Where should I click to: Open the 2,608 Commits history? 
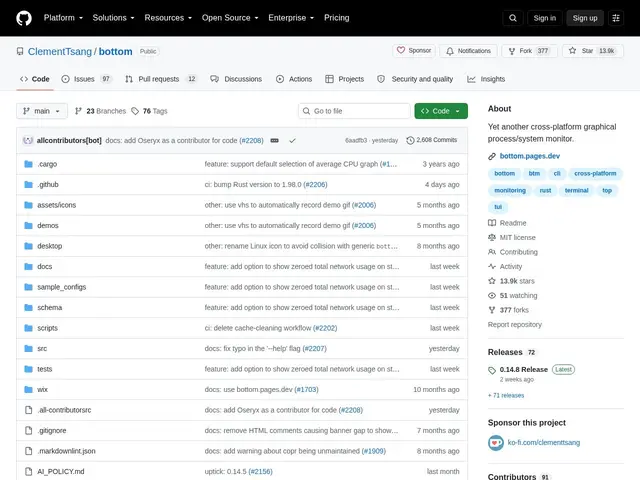432,140
